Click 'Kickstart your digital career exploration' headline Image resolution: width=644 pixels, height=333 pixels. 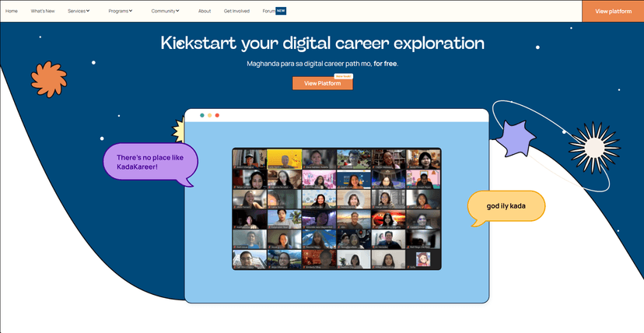(x=323, y=43)
